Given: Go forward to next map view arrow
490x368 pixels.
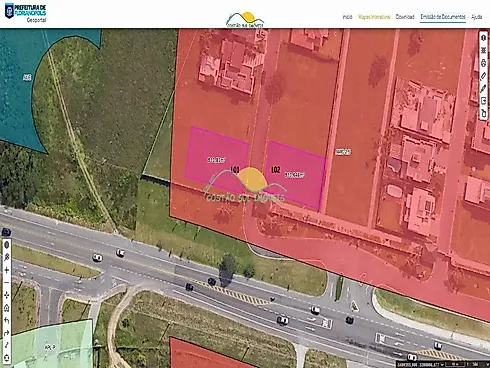Looking at the screenshot, I should point(6,333).
